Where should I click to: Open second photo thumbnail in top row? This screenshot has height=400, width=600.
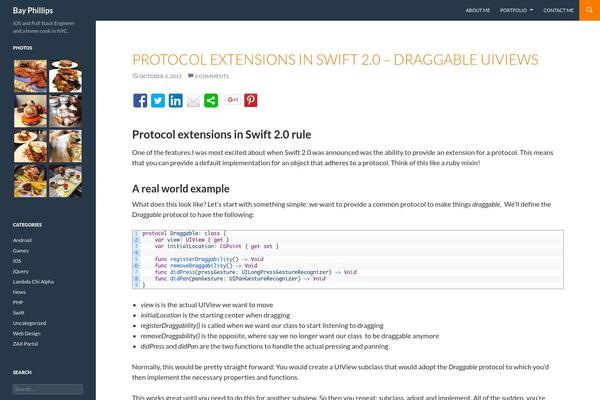pyautogui.click(x=65, y=76)
